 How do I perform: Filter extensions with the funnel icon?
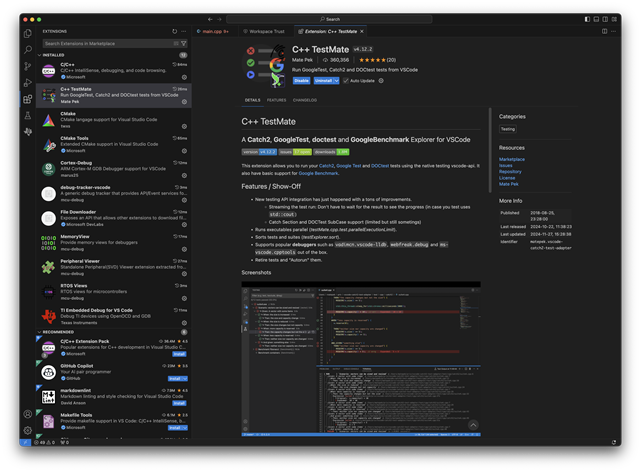(184, 43)
